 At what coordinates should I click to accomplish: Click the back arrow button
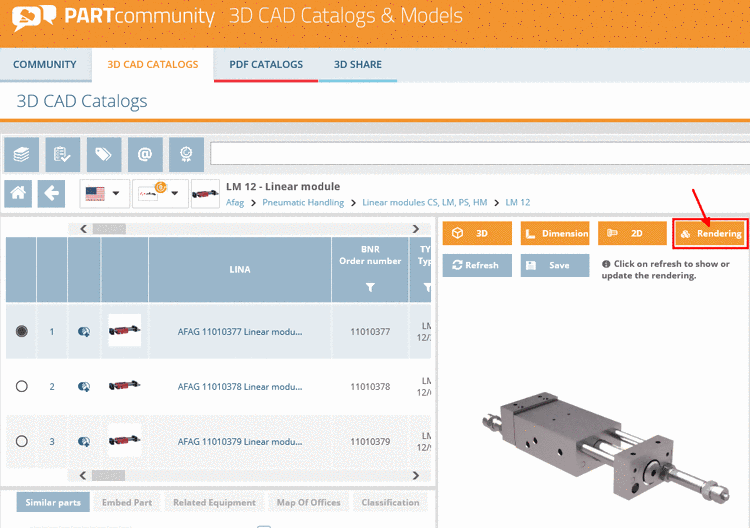point(51,194)
